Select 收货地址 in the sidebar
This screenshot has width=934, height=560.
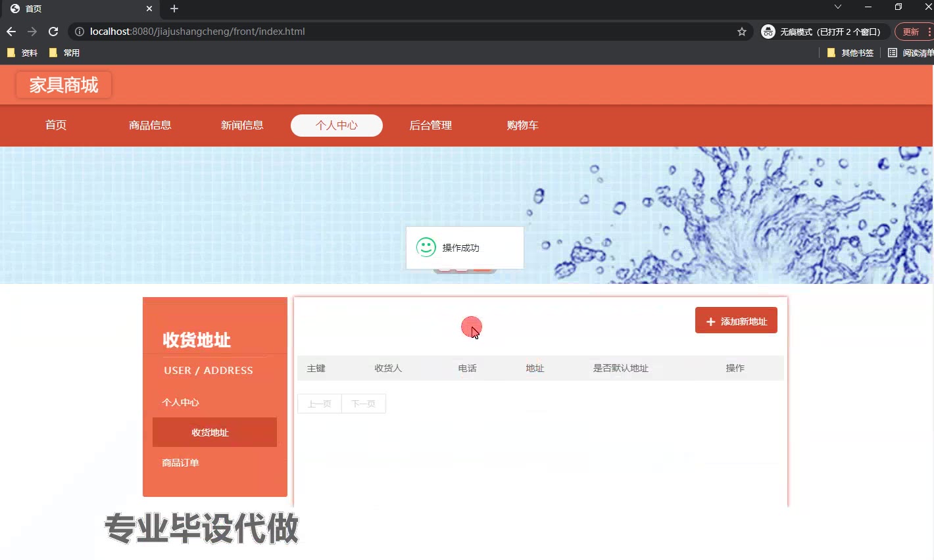pos(214,432)
